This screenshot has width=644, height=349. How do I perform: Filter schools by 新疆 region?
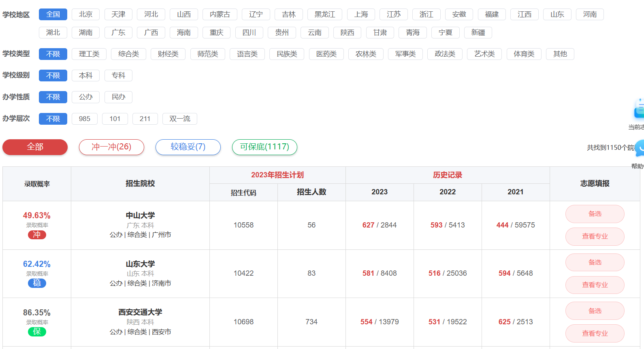coord(478,32)
